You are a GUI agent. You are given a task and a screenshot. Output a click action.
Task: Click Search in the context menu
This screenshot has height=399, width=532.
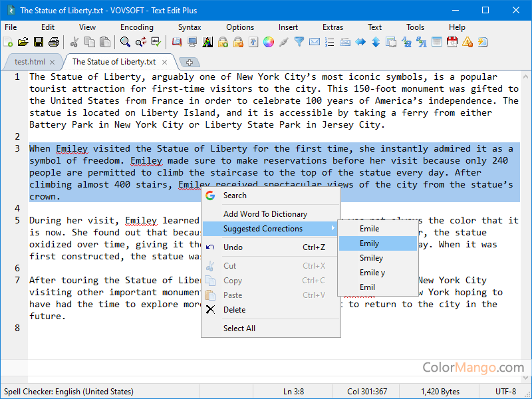pyautogui.click(x=235, y=196)
